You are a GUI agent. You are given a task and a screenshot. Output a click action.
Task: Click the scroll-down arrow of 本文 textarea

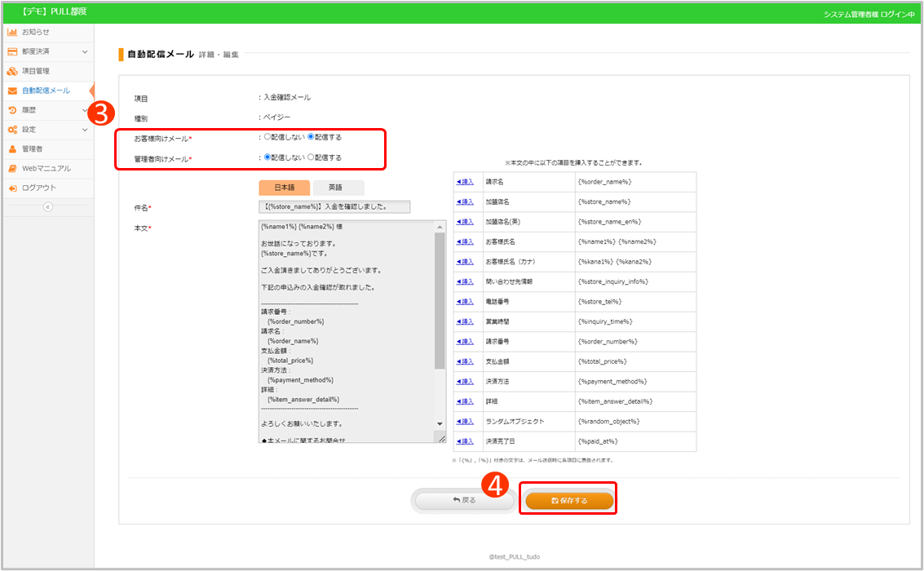coord(440,424)
